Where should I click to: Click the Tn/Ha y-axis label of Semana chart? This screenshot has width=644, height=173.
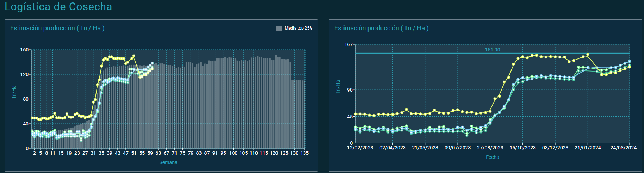pyautogui.click(x=14, y=92)
